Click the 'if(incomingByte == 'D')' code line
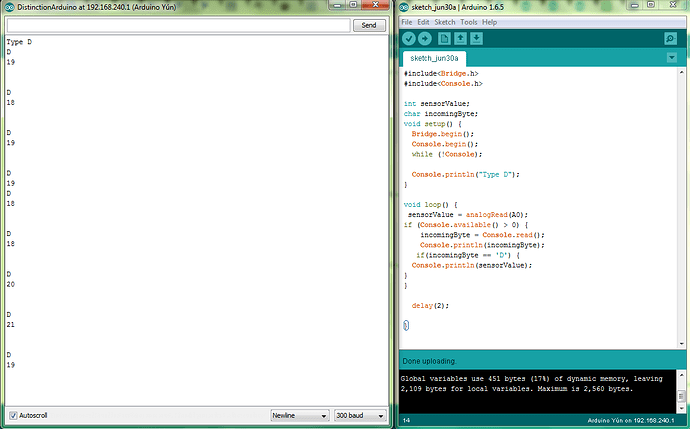 (468, 255)
